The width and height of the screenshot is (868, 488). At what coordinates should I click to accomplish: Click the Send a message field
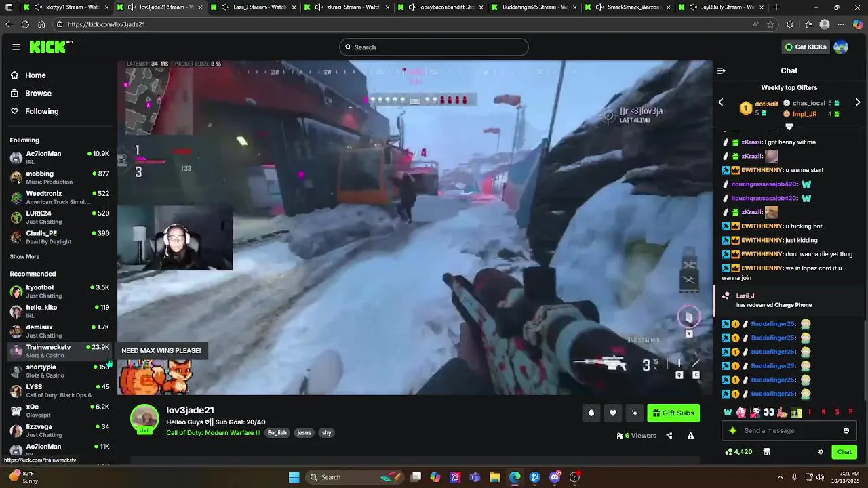[x=789, y=430]
